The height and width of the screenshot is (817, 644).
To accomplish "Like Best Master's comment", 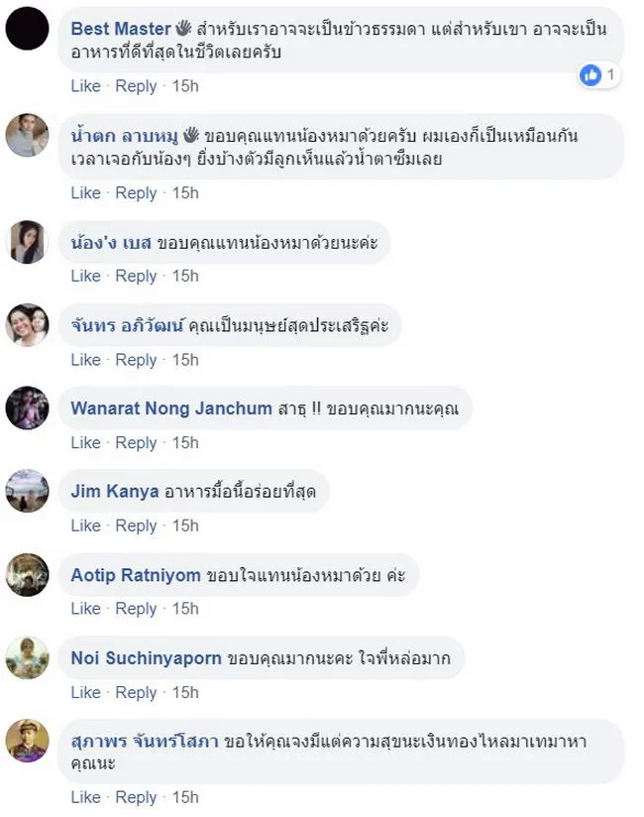I will [x=85, y=86].
